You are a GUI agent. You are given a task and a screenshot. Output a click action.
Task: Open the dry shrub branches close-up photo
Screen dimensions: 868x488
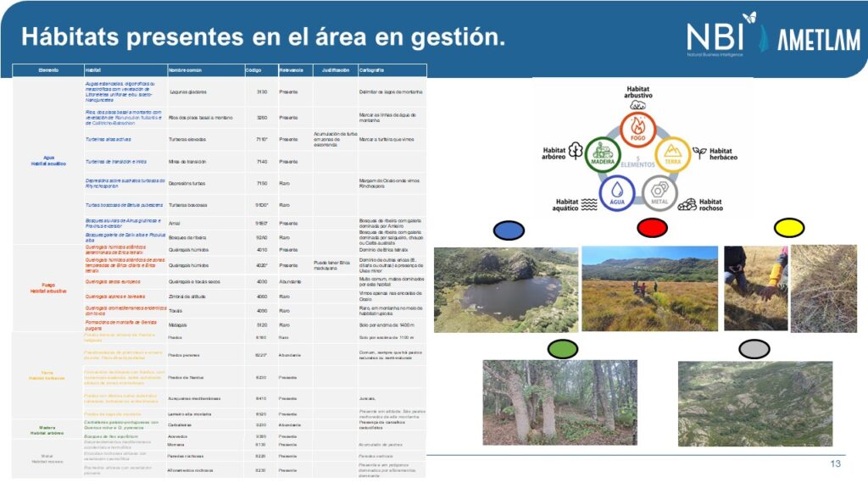coord(824,289)
